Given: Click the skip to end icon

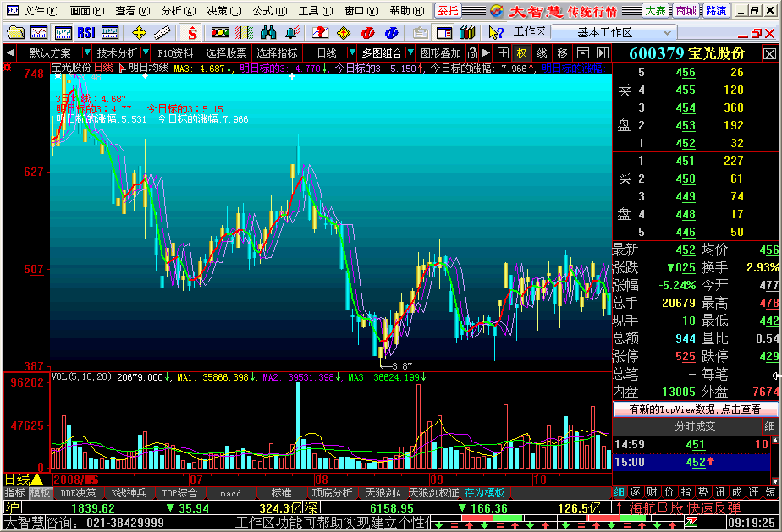Looking at the screenshot, I should tap(603, 52).
